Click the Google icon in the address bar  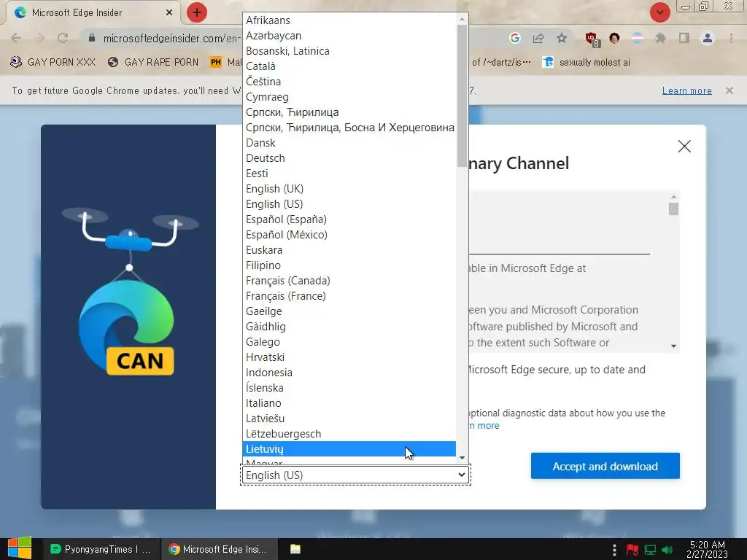click(x=514, y=38)
